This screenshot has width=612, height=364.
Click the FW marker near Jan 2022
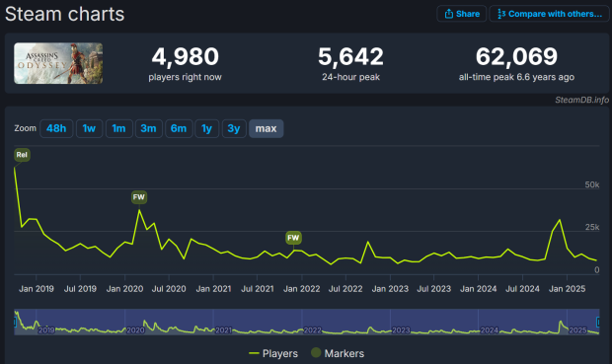pos(293,238)
